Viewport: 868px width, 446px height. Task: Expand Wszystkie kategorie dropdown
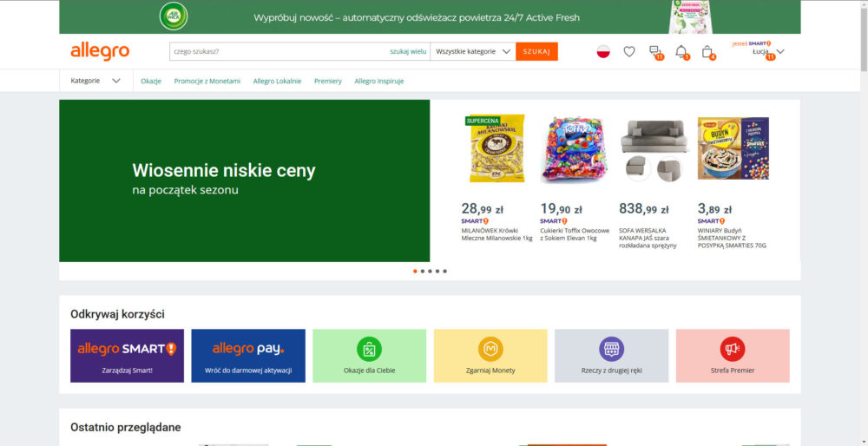pyautogui.click(x=473, y=51)
